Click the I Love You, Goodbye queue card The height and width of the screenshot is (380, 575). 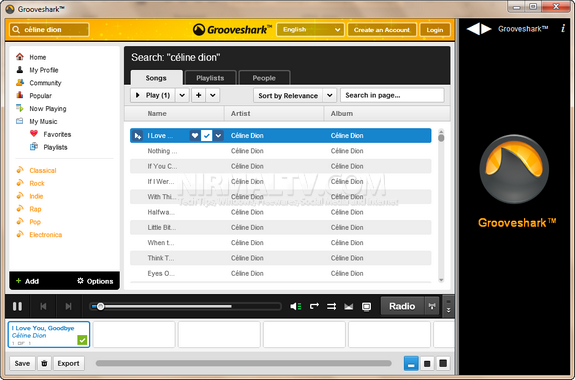tap(49, 335)
